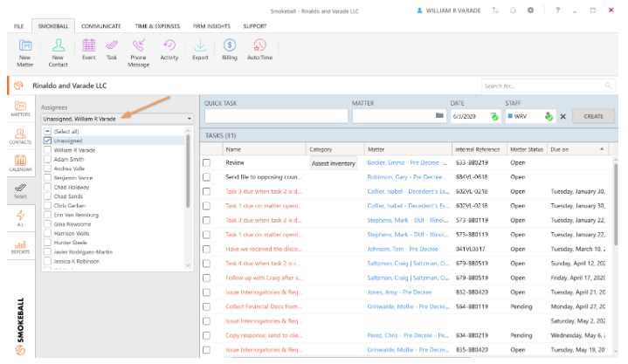This screenshot has height=364, width=628.
Task: Select the task Have we received the disco...
Action: tap(264, 249)
